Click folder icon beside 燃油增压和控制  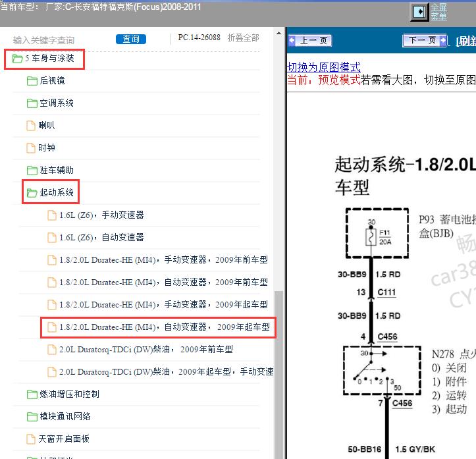[x=32, y=394]
